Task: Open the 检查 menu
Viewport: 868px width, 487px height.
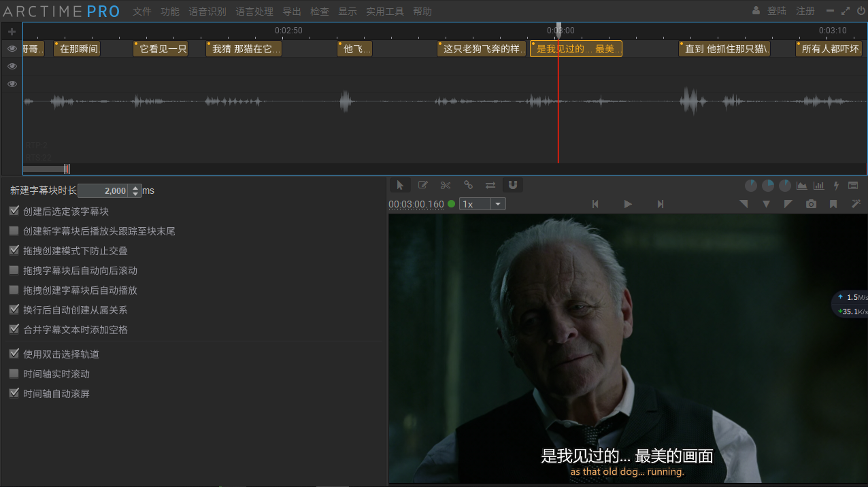Action: click(x=320, y=12)
